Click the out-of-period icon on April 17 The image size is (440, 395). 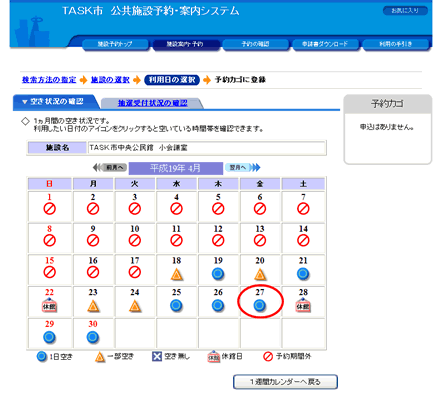pyautogui.click(x=135, y=272)
